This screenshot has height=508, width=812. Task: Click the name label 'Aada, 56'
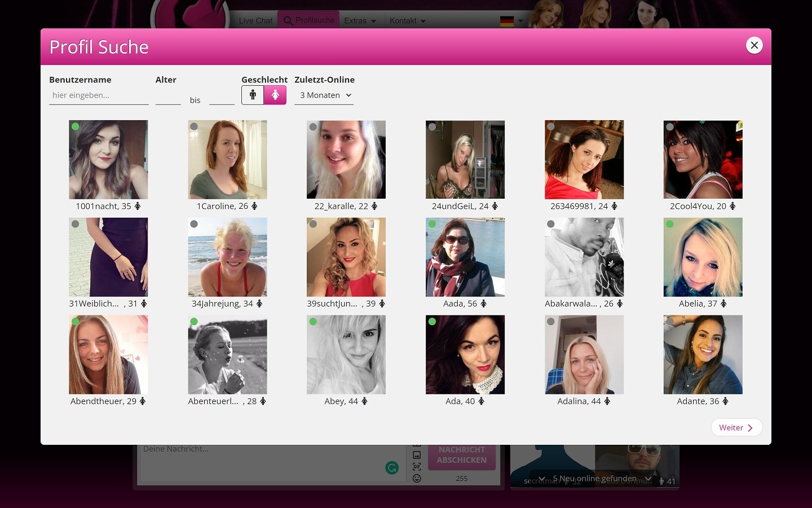point(460,304)
